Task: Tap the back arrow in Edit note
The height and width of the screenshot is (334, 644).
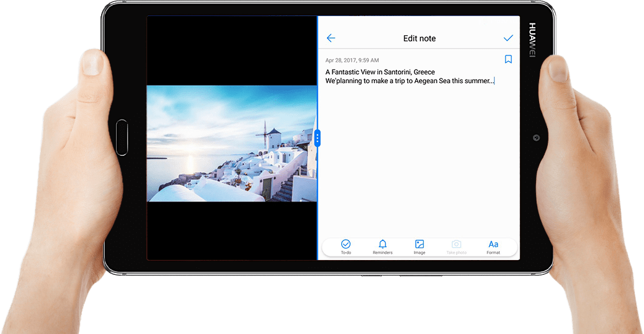Action: tap(331, 38)
